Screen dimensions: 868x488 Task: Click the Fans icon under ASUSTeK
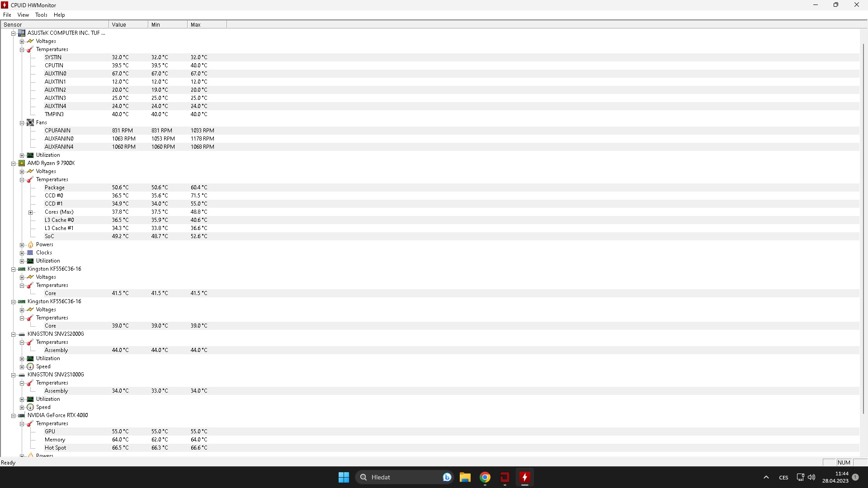(30, 122)
